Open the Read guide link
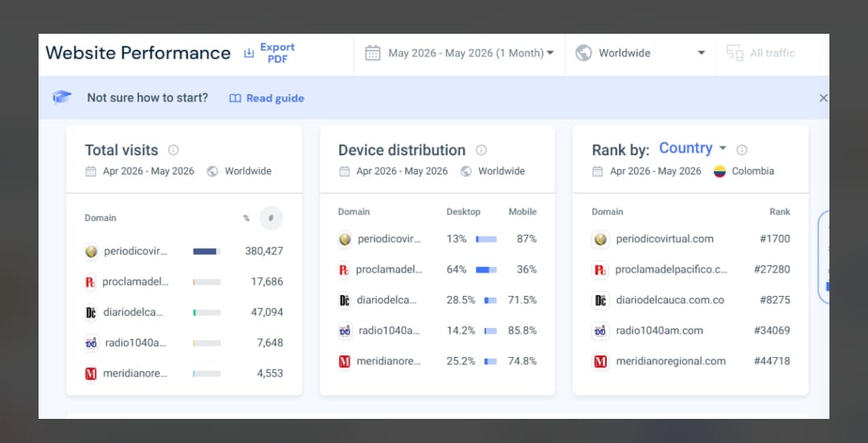Image resolution: width=868 pixels, height=443 pixels. point(267,98)
